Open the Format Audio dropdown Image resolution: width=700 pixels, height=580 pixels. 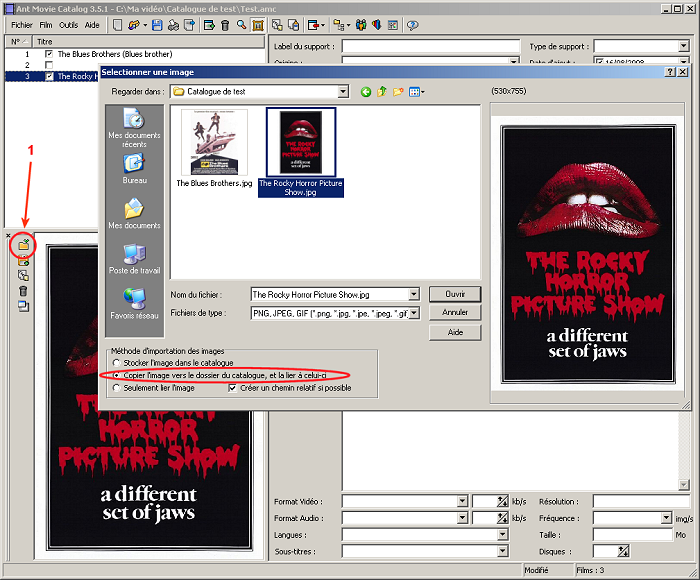[x=462, y=518]
